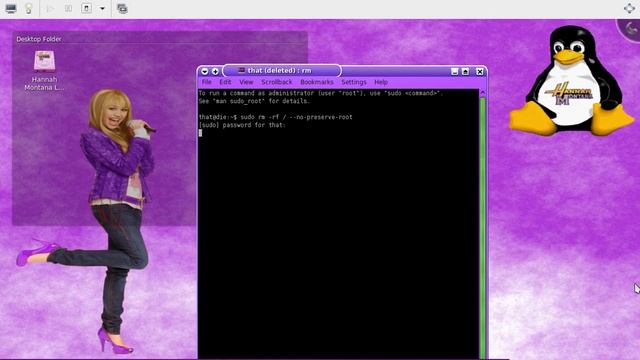Open the Plasma desktop toolbox corner cashew
The height and width of the screenshot is (360, 640).
point(631,28)
